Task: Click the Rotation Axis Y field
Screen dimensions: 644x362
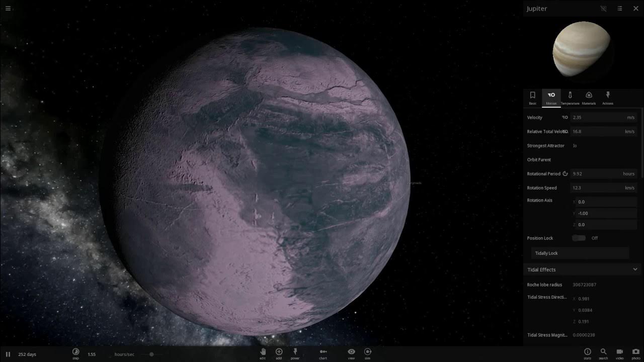Action: [606, 213]
